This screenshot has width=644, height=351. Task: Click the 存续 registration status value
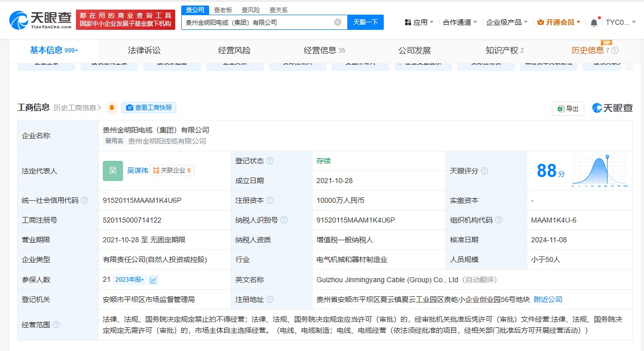(x=324, y=161)
